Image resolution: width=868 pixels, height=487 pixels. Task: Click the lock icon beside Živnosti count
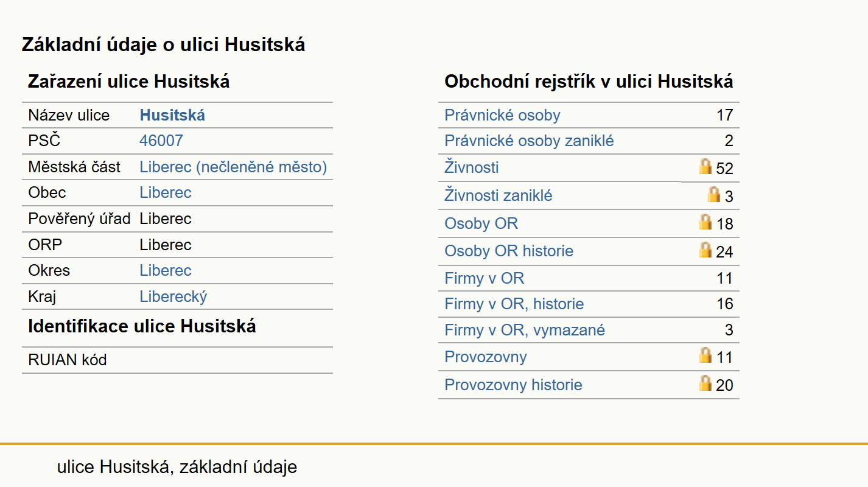click(705, 166)
